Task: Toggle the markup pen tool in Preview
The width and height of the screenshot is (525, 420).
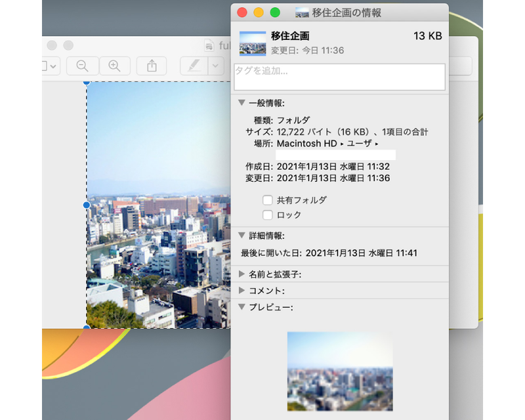Action: (194, 66)
